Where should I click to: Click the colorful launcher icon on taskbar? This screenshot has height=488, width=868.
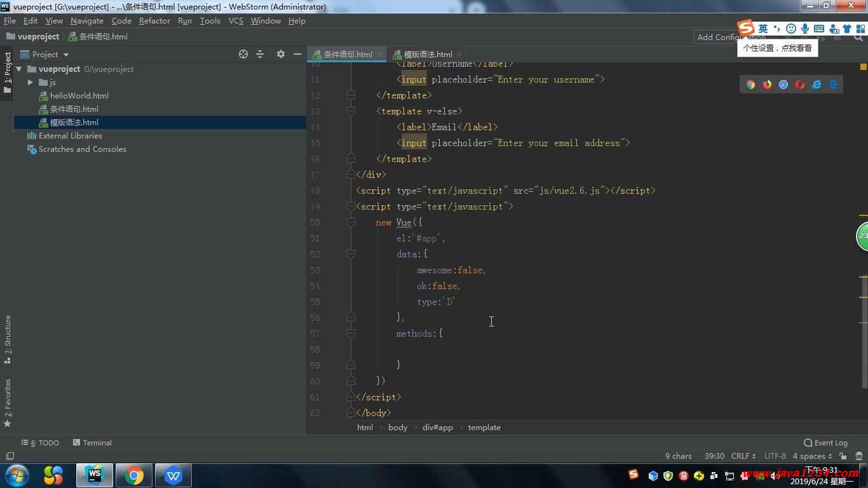(53, 475)
